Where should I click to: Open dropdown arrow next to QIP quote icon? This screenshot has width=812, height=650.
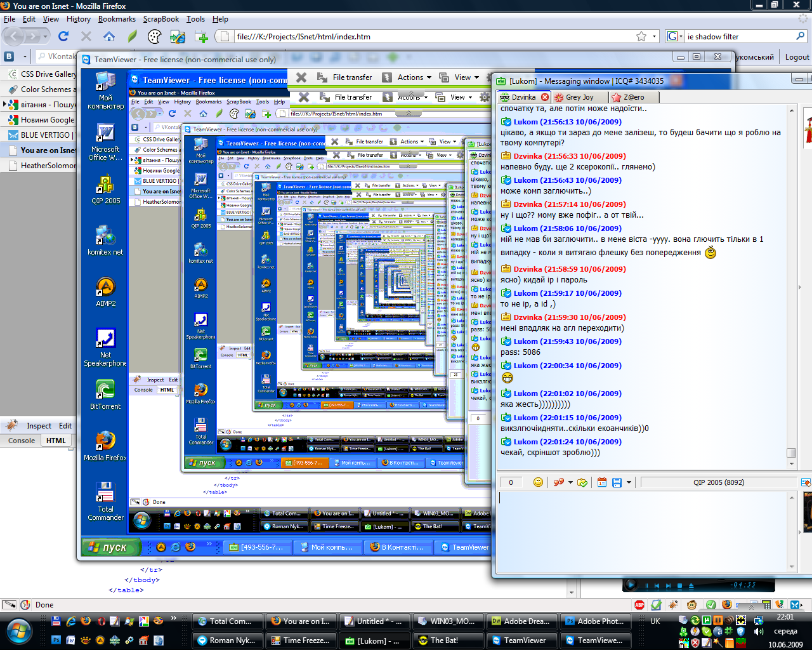point(570,482)
